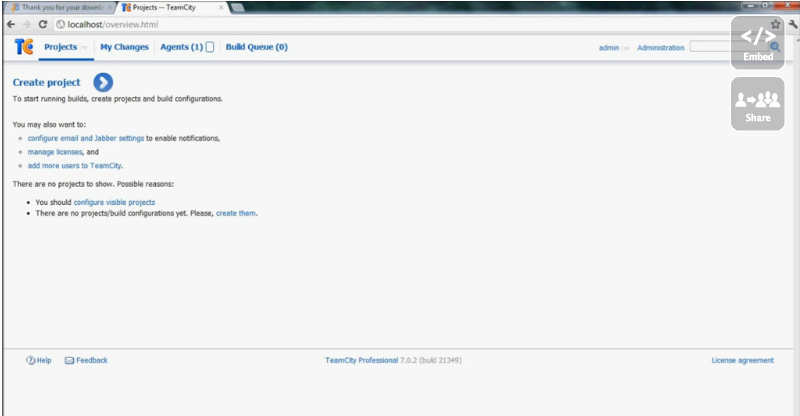Viewport: 800px width, 416px height.
Task: Click the browser forward arrow
Action: point(27,24)
